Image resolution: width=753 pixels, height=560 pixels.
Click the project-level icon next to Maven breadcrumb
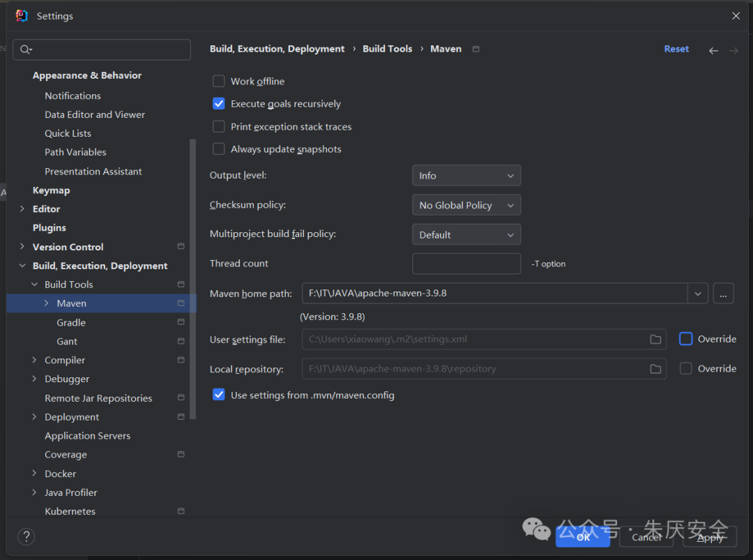(476, 49)
